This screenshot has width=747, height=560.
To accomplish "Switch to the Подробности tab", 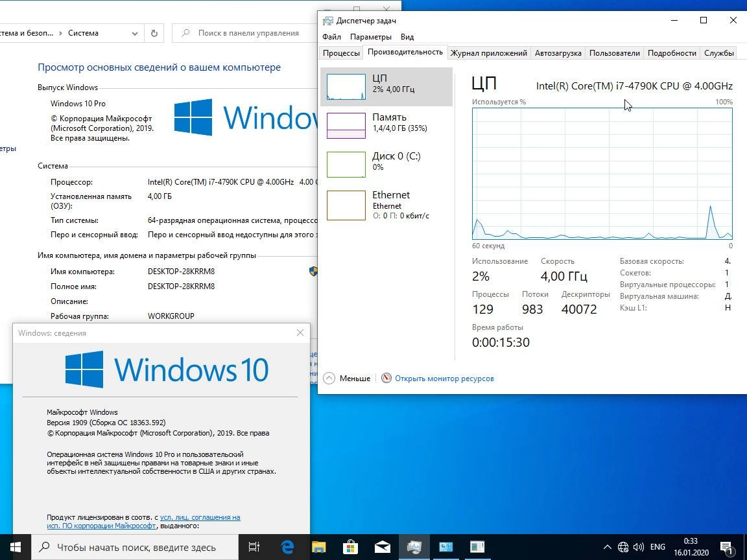I will [672, 53].
